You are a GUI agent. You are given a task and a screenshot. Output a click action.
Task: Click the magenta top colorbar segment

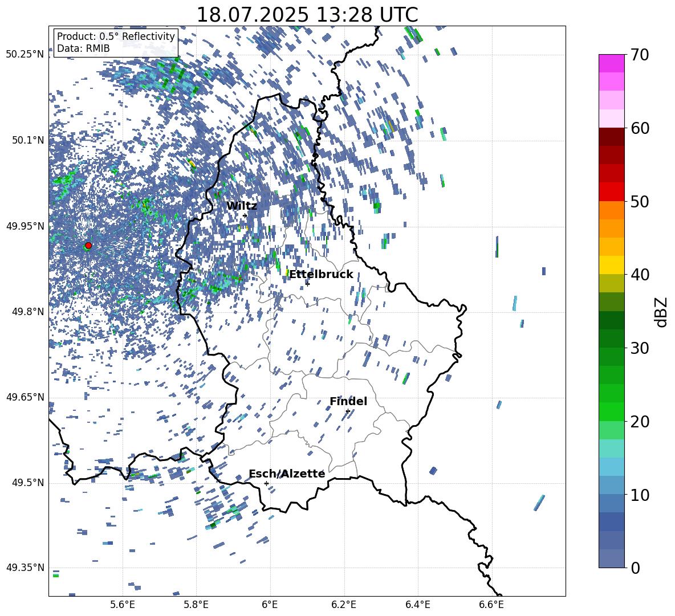pos(611,64)
